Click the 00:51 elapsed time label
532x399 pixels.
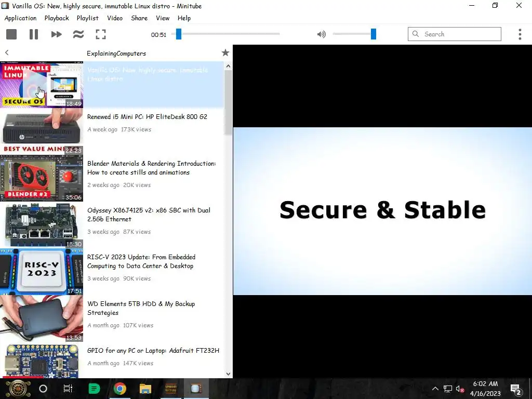[158, 35]
